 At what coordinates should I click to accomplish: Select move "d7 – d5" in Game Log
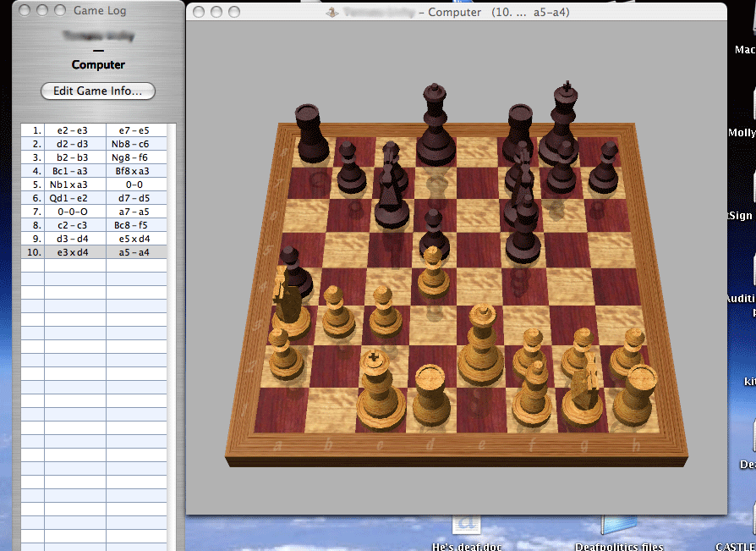click(x=134, y=198)
